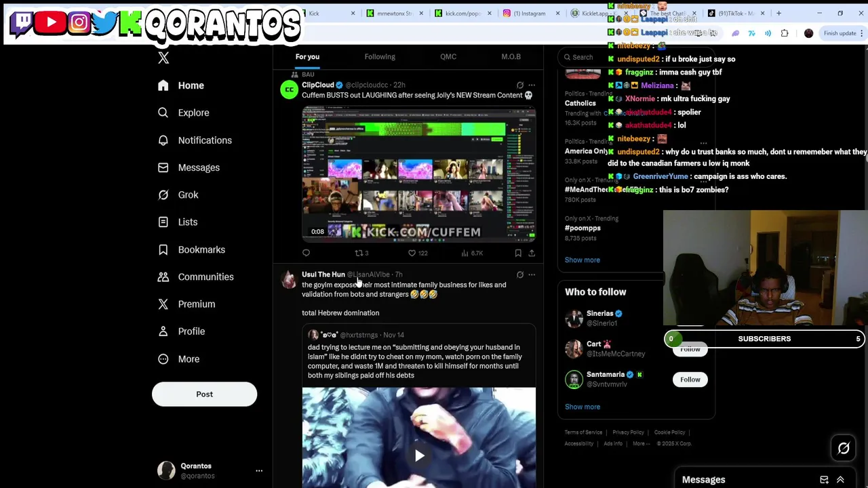Screen dimensions: 868x488
Task: Reply to the ClipCloud post
Action: pyautogui.click(x=306, y=253)
